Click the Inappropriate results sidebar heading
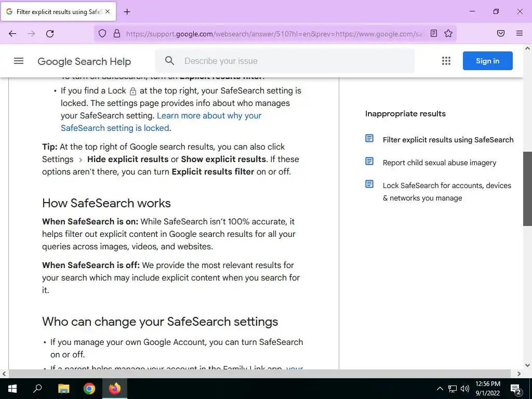The width and height of the screenshot is (532, 399). click(405, 114)
